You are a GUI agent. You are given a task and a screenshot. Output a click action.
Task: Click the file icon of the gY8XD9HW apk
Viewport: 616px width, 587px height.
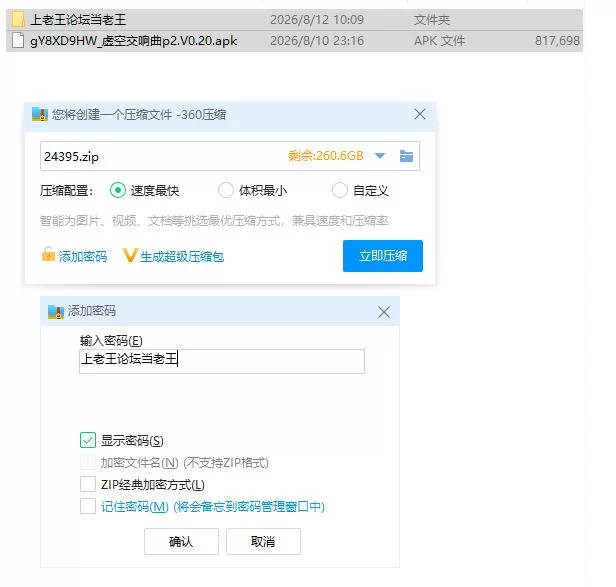pos(18,40)
